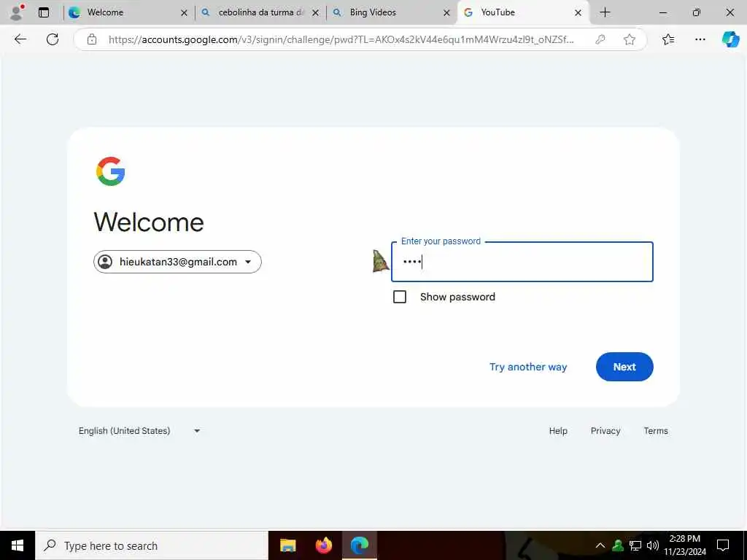Viewport: 747px width, 560px height.
Task: Minimize the Edge browser window
Action: 662,12
